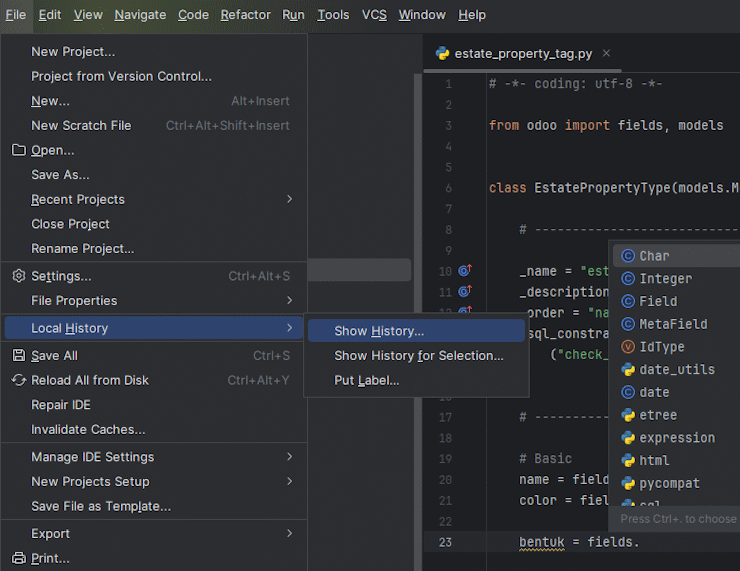Open the Run menu
Viewport: 740px width, 571px height.
tap(293, 15)
